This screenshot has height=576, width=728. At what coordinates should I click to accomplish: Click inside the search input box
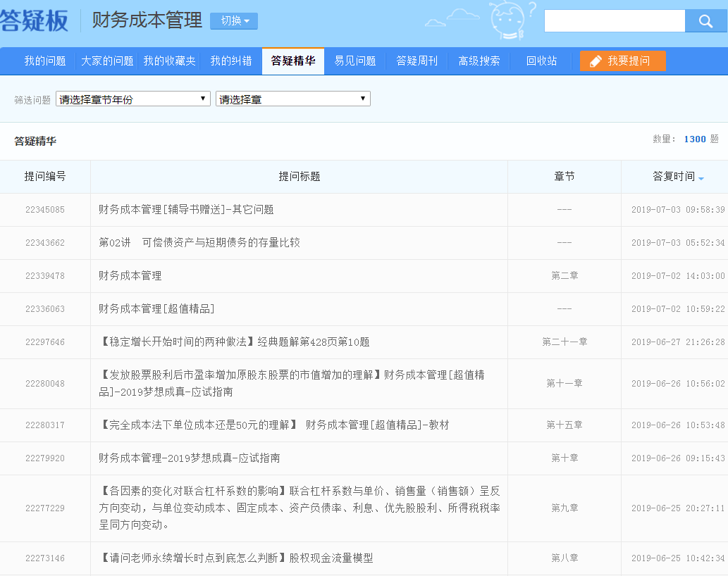[x=614, y=21]
